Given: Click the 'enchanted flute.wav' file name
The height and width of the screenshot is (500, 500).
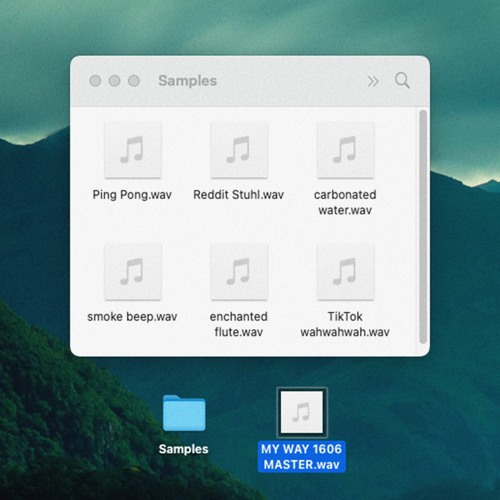Looking at the screenshot, I should pyautogui.click(x=239, y=324).
